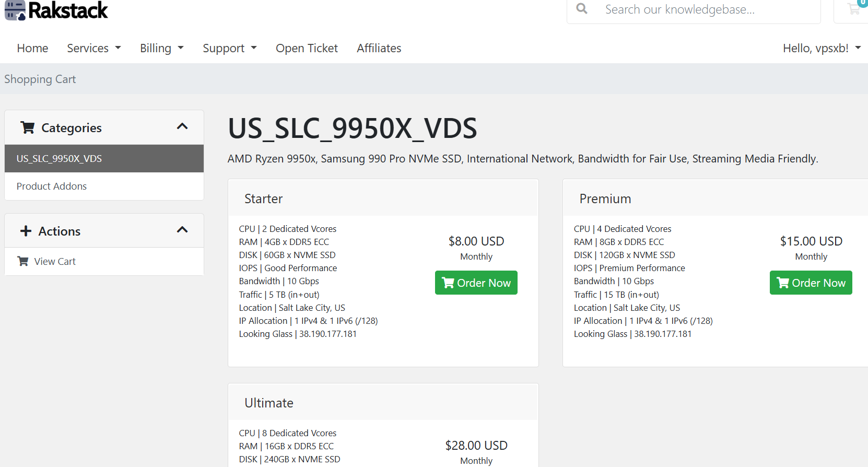Click the knowledgebase search field
Screen dimensions: 868x467
[x=708, y=9]
